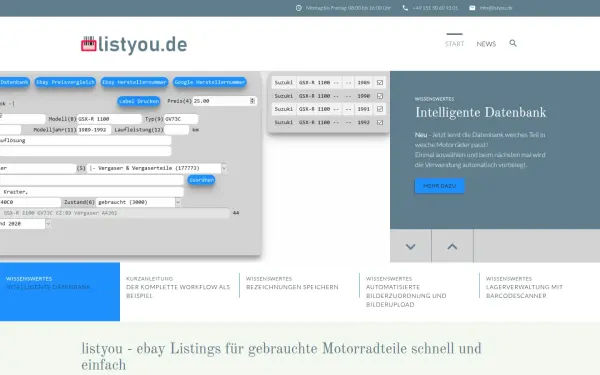Click the Label Drucken button

[x=139, y=101]
